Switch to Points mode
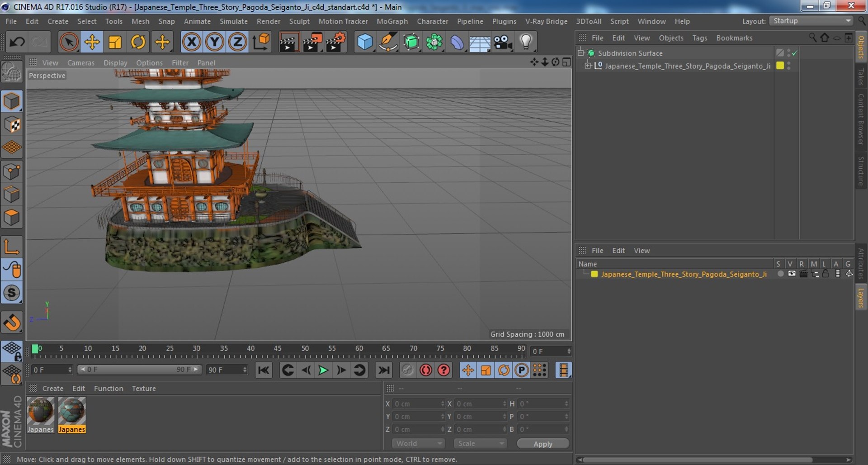 click(x=12, y=172)
